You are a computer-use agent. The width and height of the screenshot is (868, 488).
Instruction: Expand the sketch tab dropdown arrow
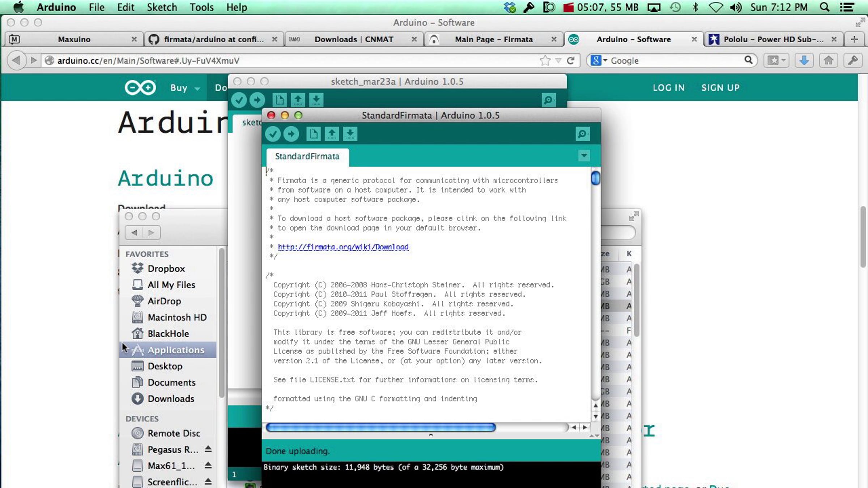pos(584,156)
